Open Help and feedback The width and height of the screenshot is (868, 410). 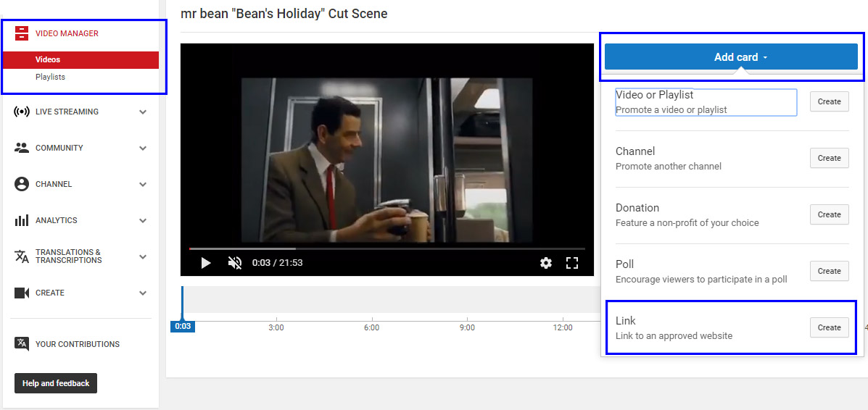click(x=56, y=383)
